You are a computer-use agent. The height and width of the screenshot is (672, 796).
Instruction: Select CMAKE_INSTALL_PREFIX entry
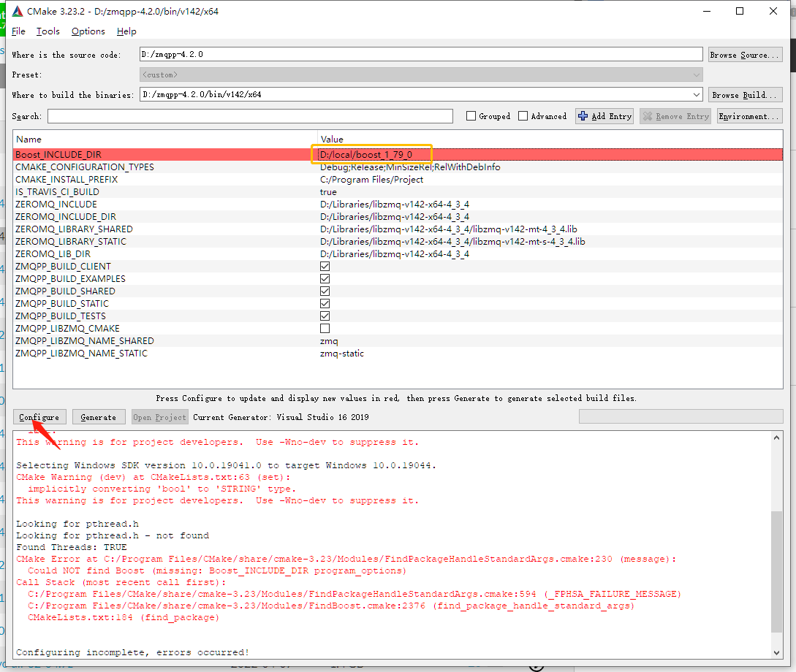click(67, 180)
